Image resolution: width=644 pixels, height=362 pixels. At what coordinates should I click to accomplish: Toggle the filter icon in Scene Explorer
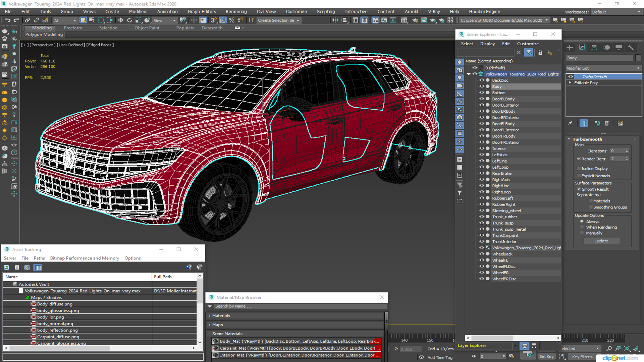pos(529,53)
